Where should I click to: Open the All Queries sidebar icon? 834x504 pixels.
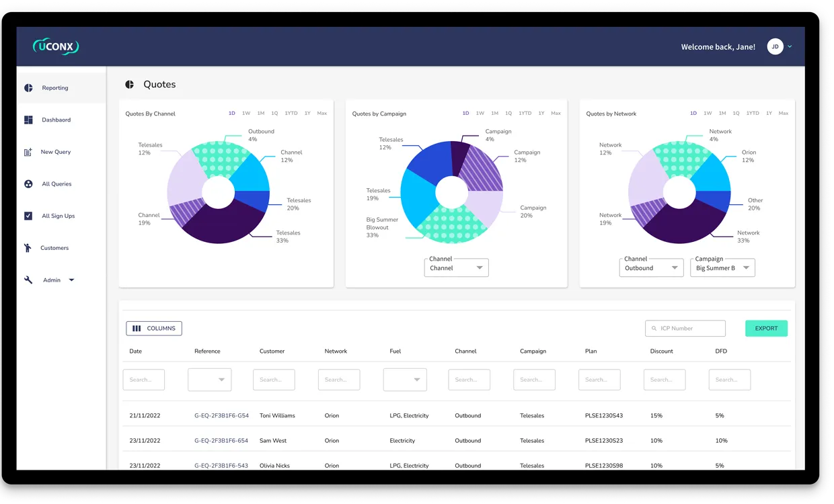(28, 184)
